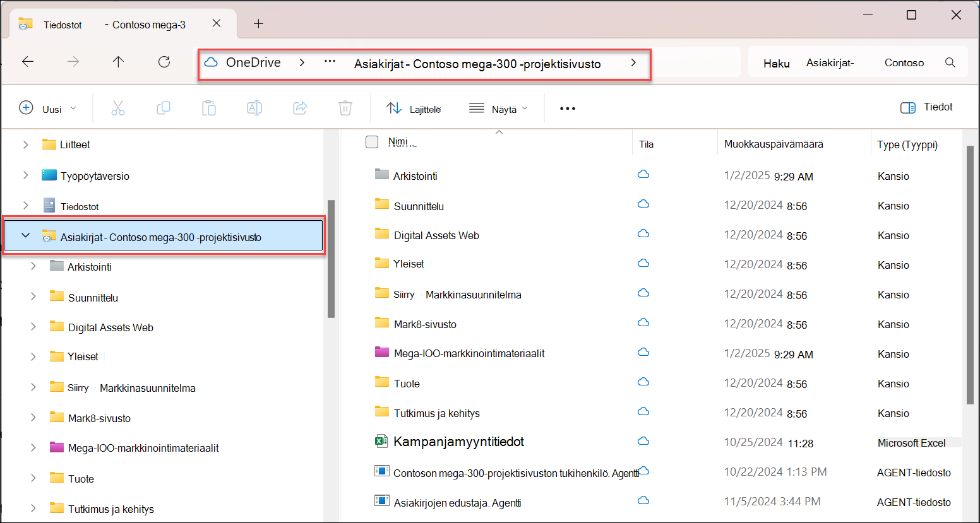Expand Digital Assets Web in navigation tree
The image size is (980, 523).
33,326
